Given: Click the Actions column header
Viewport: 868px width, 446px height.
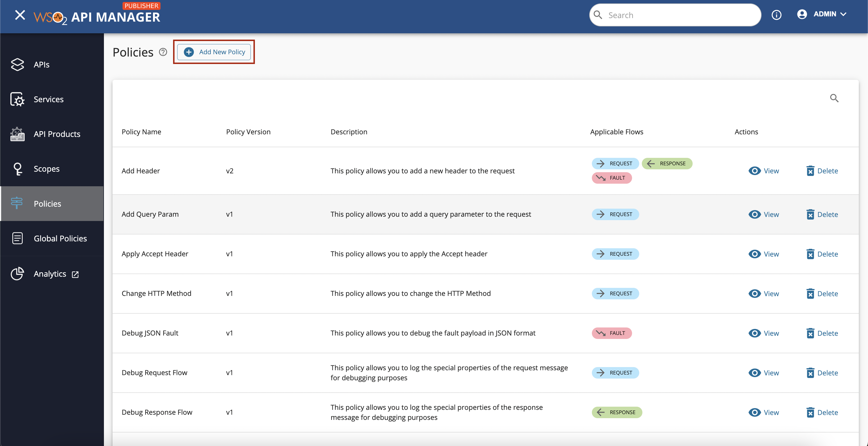Looking at the screenshot, I should (746, 132).
